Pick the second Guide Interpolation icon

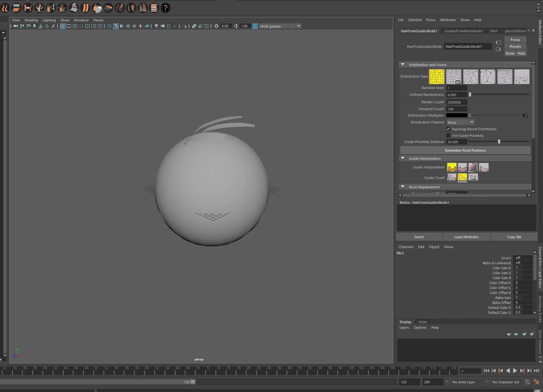(x=462, y=167)
